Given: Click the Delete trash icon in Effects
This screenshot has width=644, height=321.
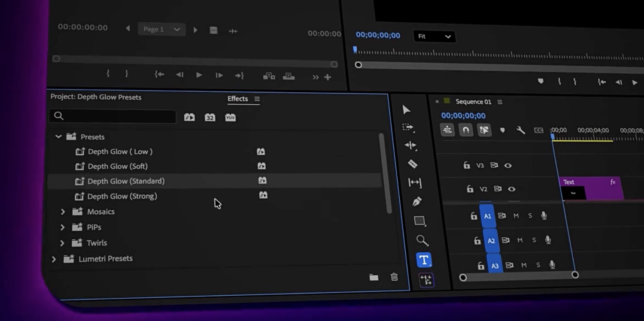Looking at the screenshot, I should 394,277.
